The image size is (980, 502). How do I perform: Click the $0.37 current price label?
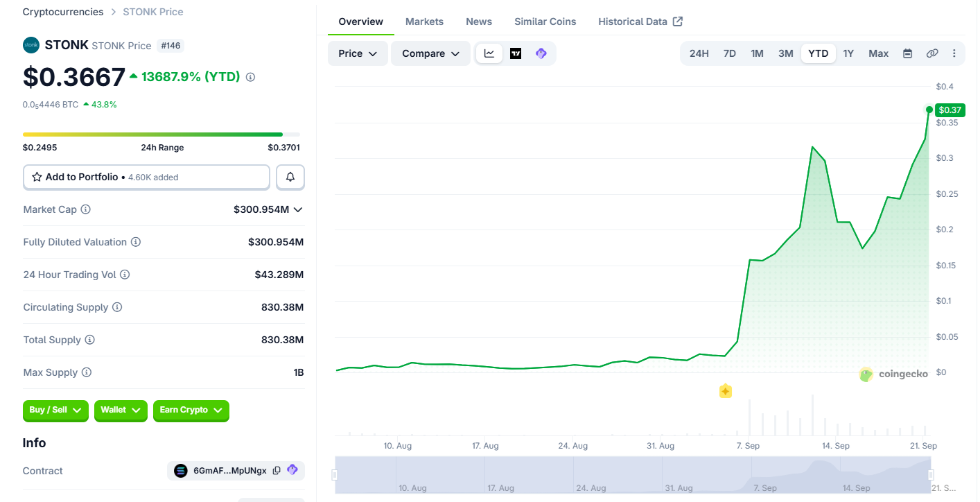[950, 110]
